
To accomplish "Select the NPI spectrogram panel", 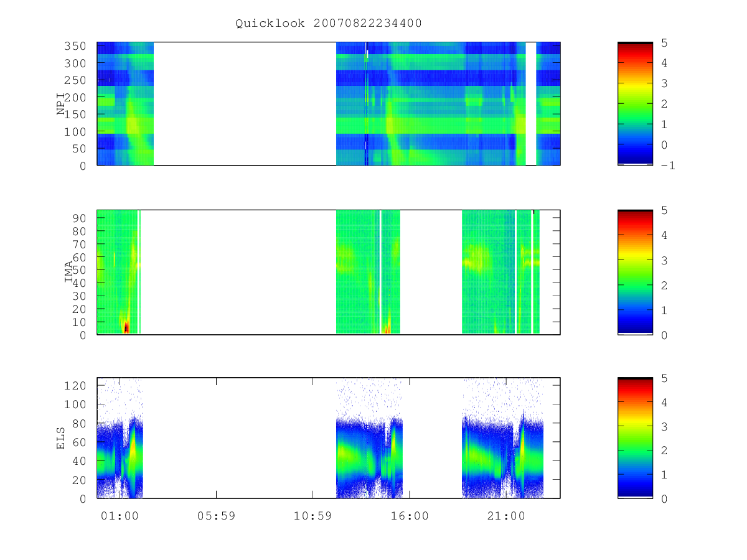I will (x=329, y=104).
